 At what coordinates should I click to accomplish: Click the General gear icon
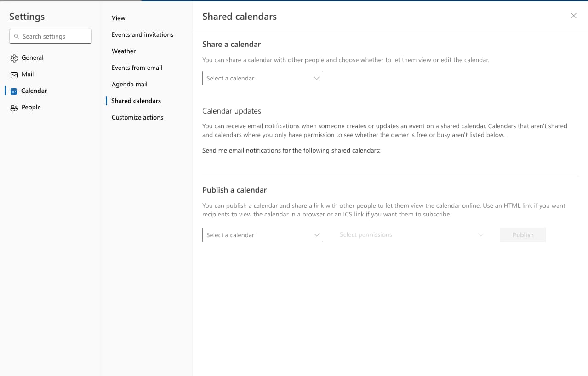(x=14, y=58)
